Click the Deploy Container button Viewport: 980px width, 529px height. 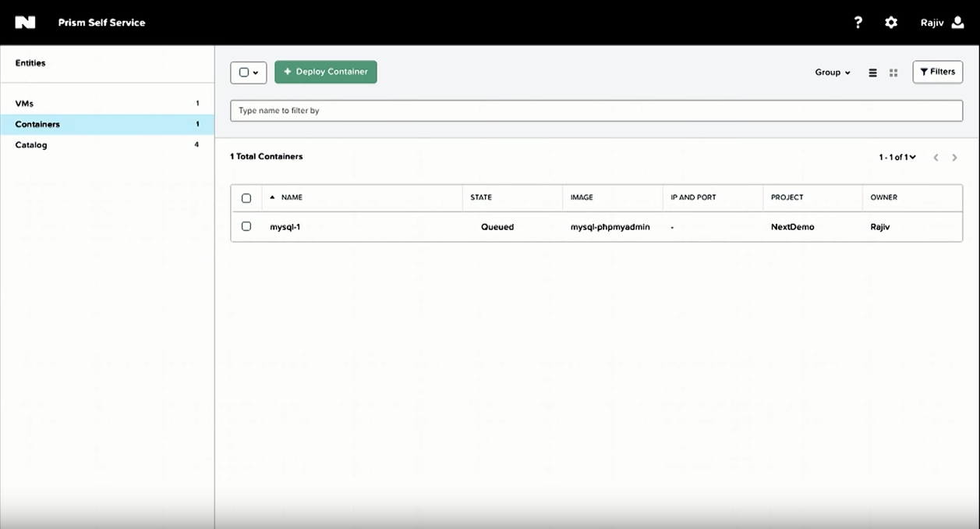click(326, 72)
